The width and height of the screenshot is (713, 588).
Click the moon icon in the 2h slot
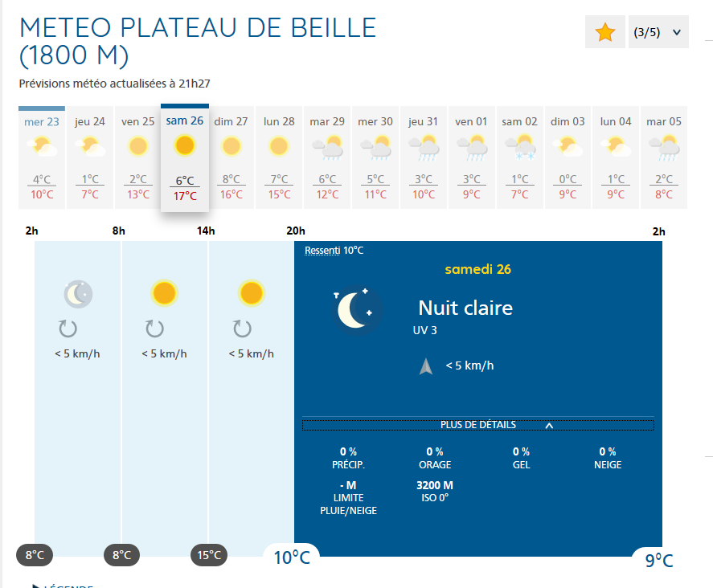point(78,294)
